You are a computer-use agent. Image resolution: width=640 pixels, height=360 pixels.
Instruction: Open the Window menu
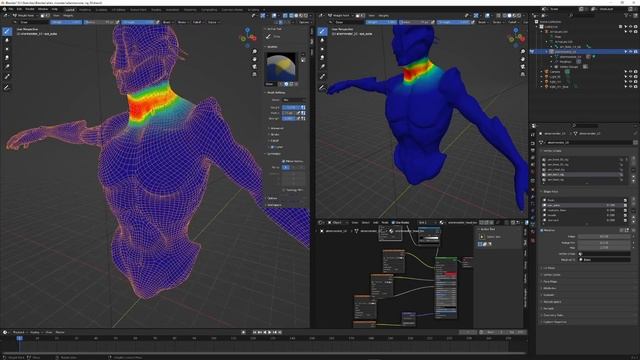coord(42,9)
